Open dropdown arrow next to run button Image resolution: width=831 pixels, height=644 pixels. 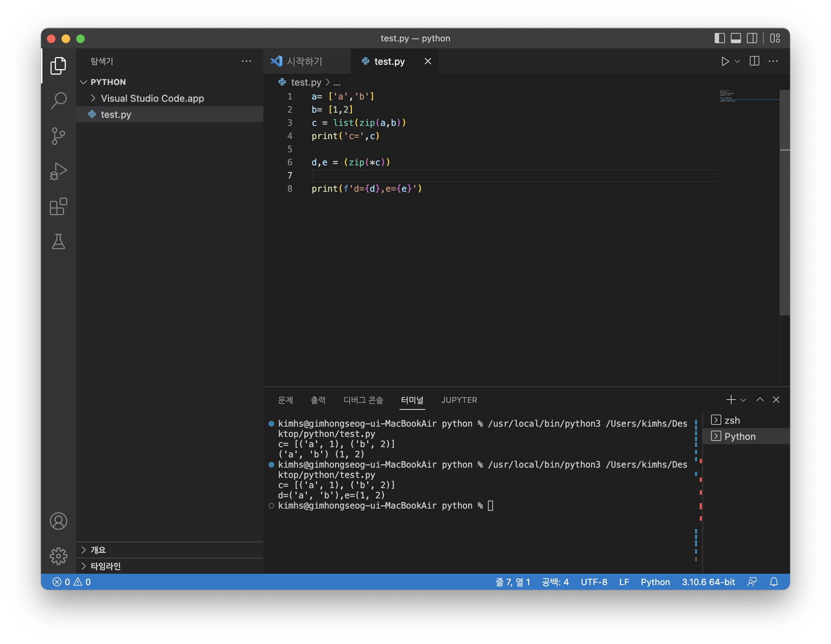737,61
